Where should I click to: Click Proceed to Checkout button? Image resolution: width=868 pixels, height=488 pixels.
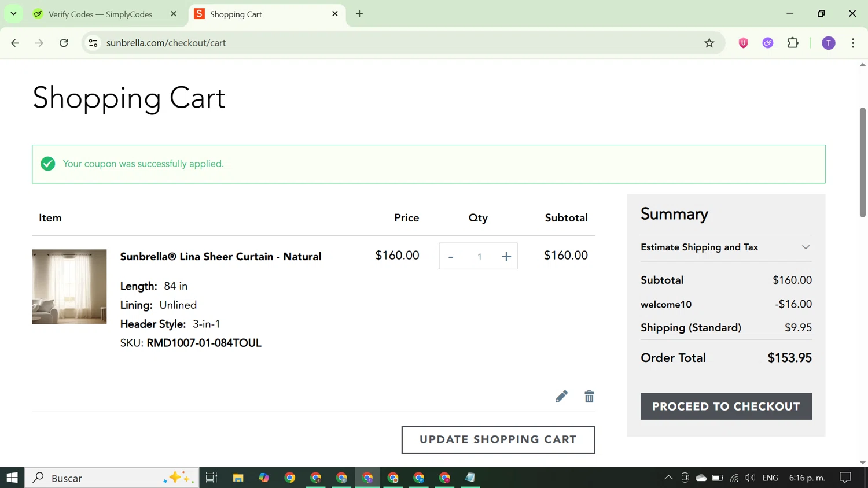pyautogui.click(x=726, y=406)
